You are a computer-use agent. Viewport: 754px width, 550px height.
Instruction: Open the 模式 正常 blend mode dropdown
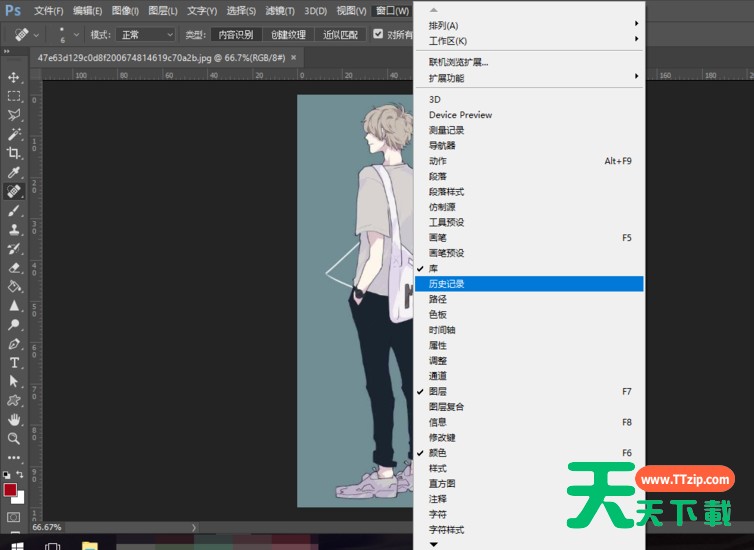tap(146, 35)
